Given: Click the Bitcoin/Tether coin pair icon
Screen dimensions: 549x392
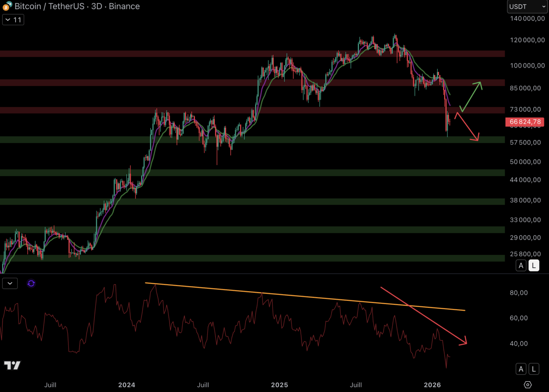Looking at the screenshot, I should (7, 6).
